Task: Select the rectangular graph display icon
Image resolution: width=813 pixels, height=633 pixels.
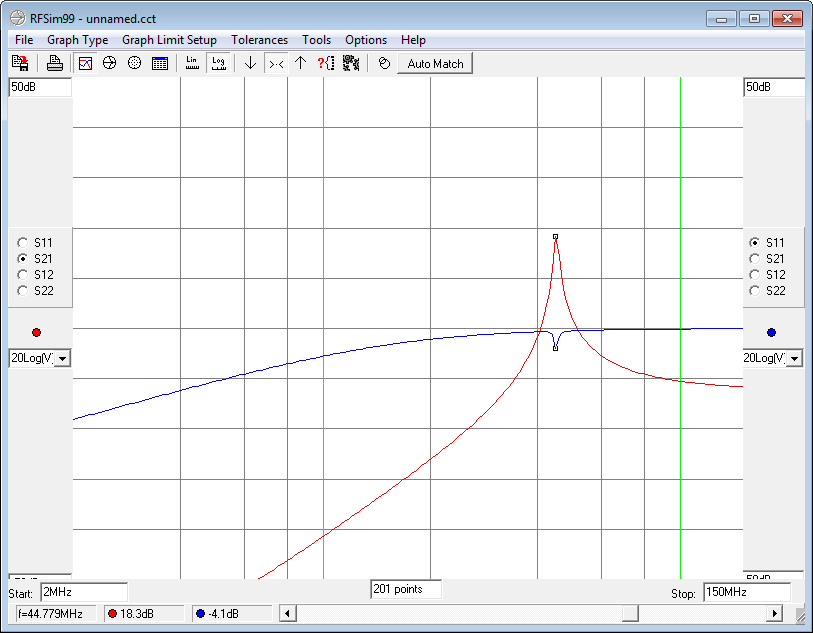Action: tap(86, 63)
